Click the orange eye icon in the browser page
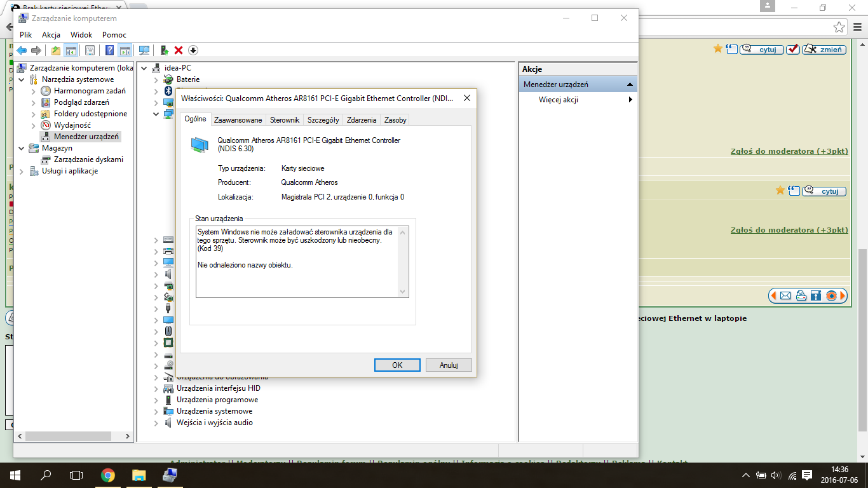Screen dimensions: 868x488 831,295
